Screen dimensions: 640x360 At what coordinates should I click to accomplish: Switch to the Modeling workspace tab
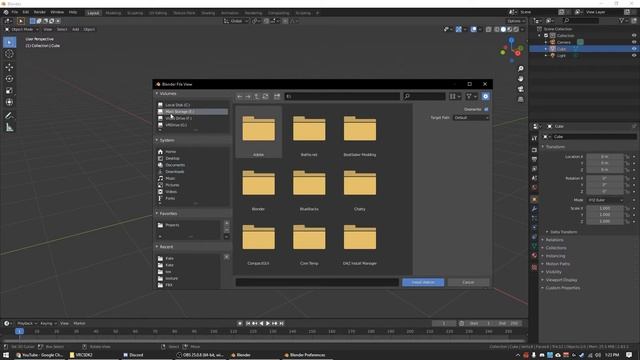coord(113,13)
